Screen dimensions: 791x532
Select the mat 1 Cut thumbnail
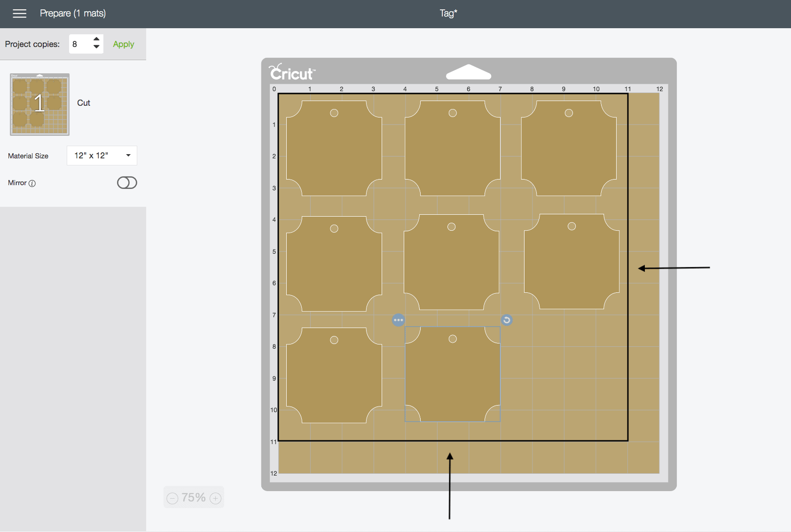[40, 104]
